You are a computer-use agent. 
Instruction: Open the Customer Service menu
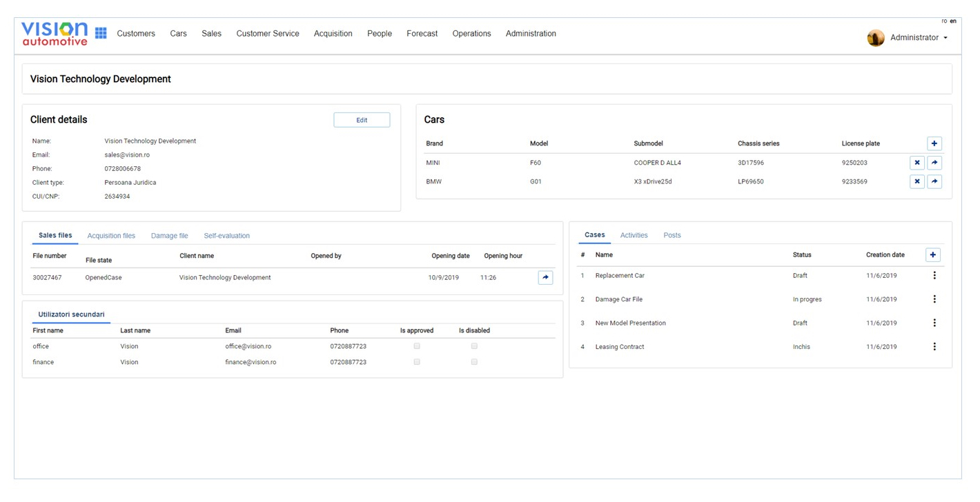(x=268, y=33)
